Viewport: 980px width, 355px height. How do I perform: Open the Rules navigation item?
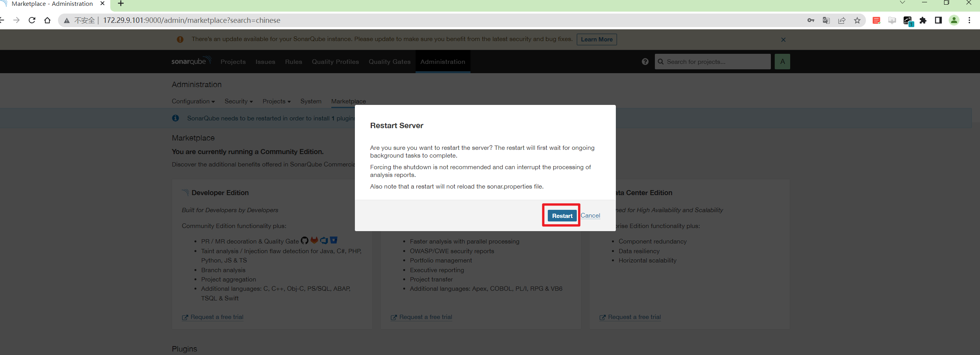tap(293, 62)
